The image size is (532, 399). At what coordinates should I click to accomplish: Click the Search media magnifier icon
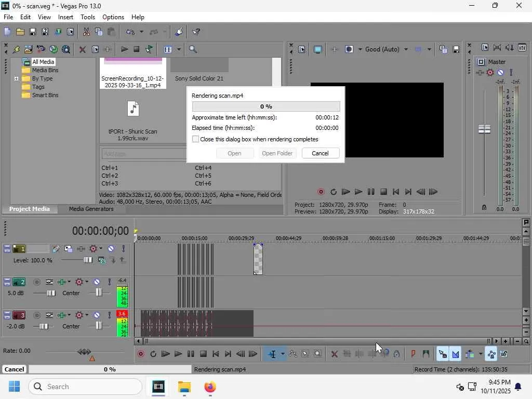pos(193,49)
